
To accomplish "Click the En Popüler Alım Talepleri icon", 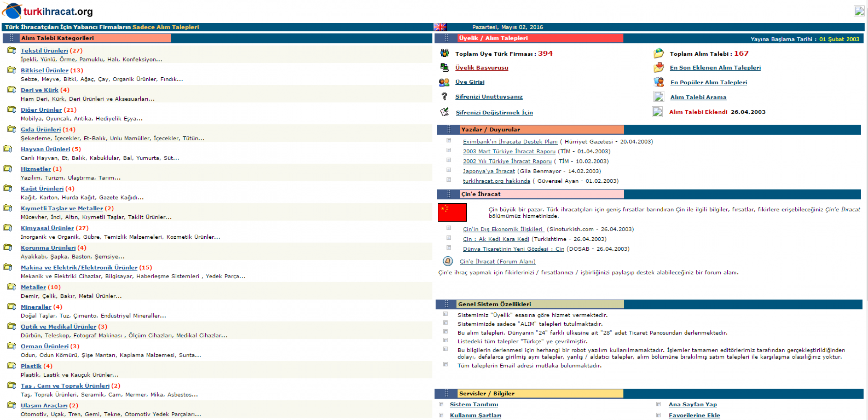I will [x=658, y=82].
